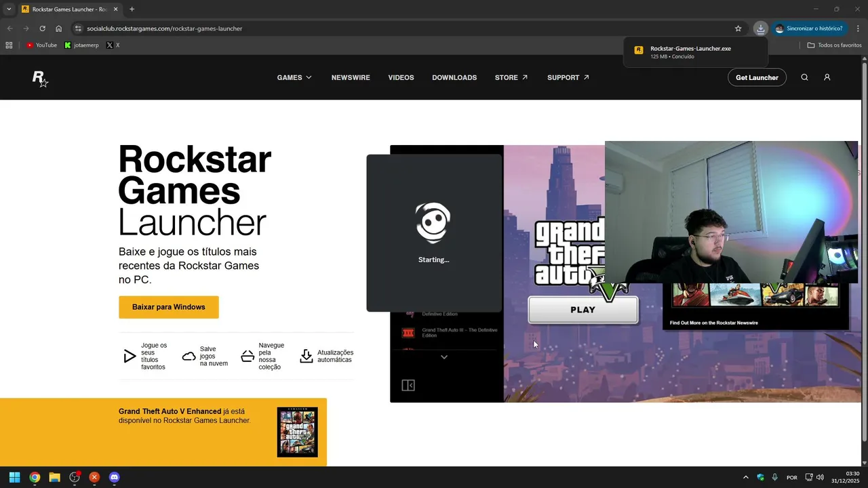Click Rockstar-Games-Launcher.exe download entry
The image size is (868, 488).
tap(696, 52)
